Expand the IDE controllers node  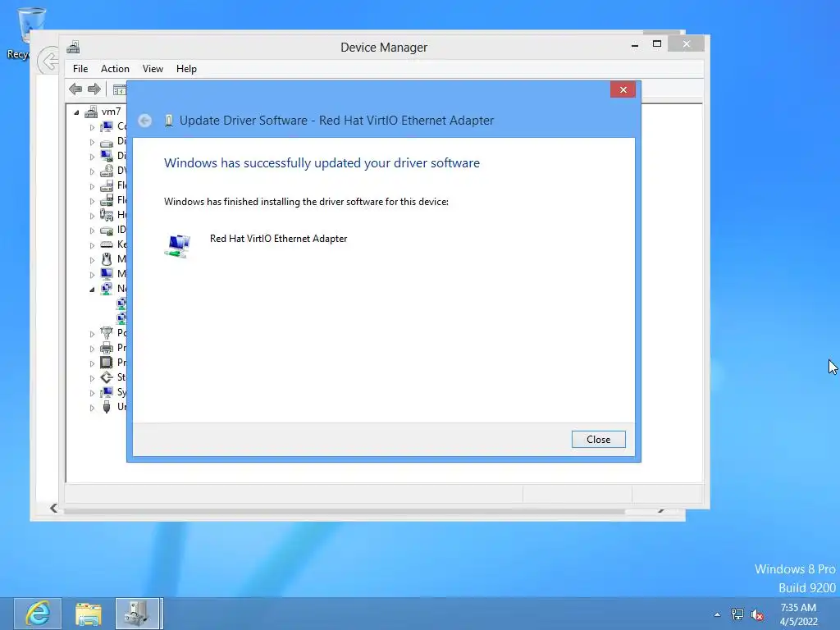point(92,231)
